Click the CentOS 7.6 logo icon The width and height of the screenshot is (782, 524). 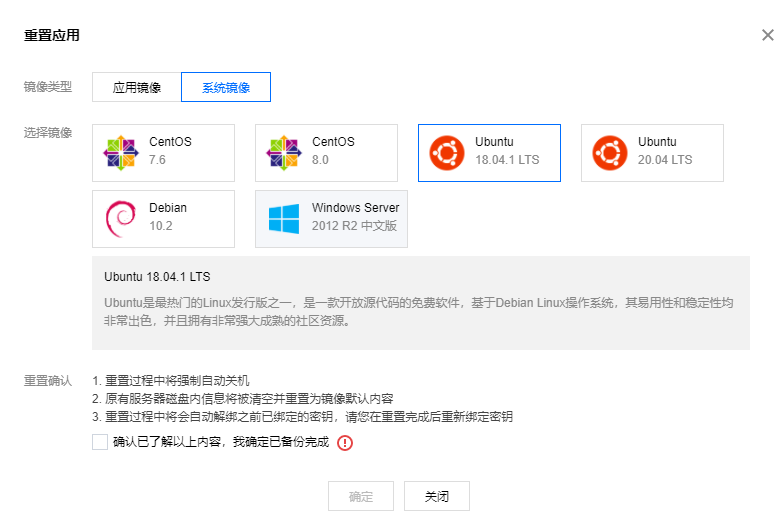click(x=120, y=153)
